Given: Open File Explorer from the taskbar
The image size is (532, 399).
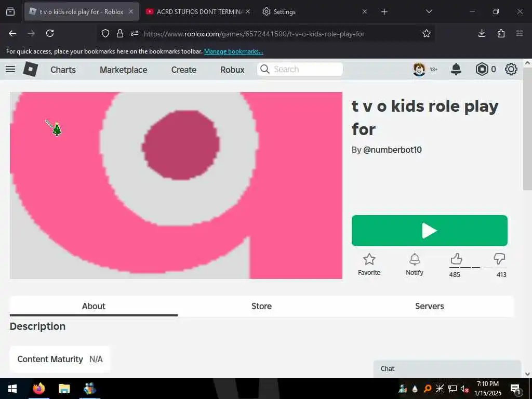Looking at the screenshot, I should click(64, 389).
